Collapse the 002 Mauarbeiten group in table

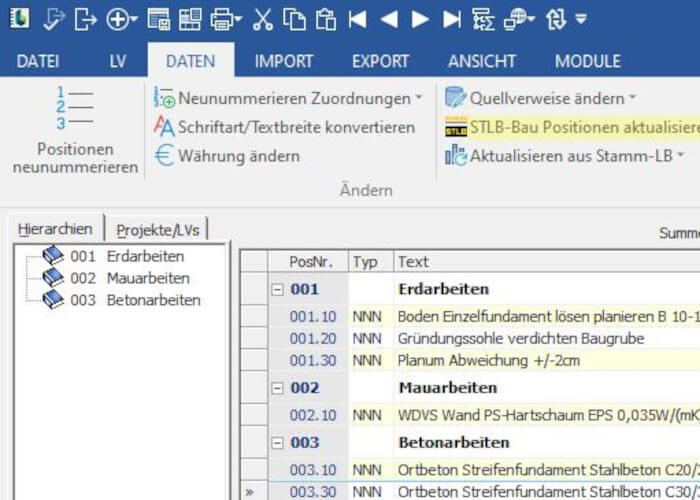click(x=277, y=388)
